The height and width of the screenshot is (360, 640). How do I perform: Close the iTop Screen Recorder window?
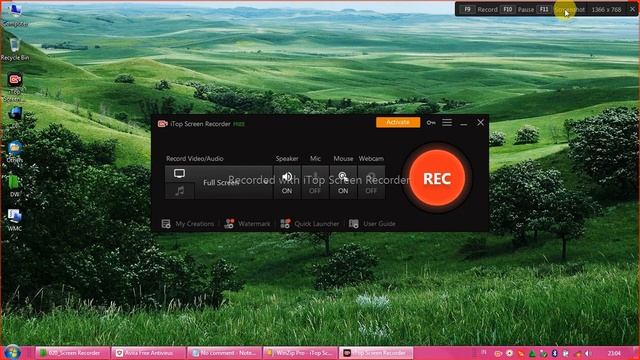click(480, 122)
